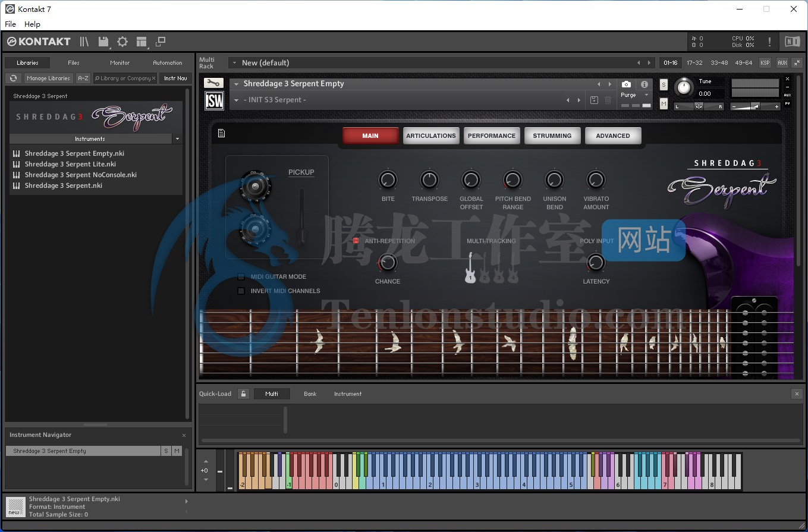Toggle the library browser icon
Image resolution: width=808 pixels, height=532 pixels.
point(84,42)
